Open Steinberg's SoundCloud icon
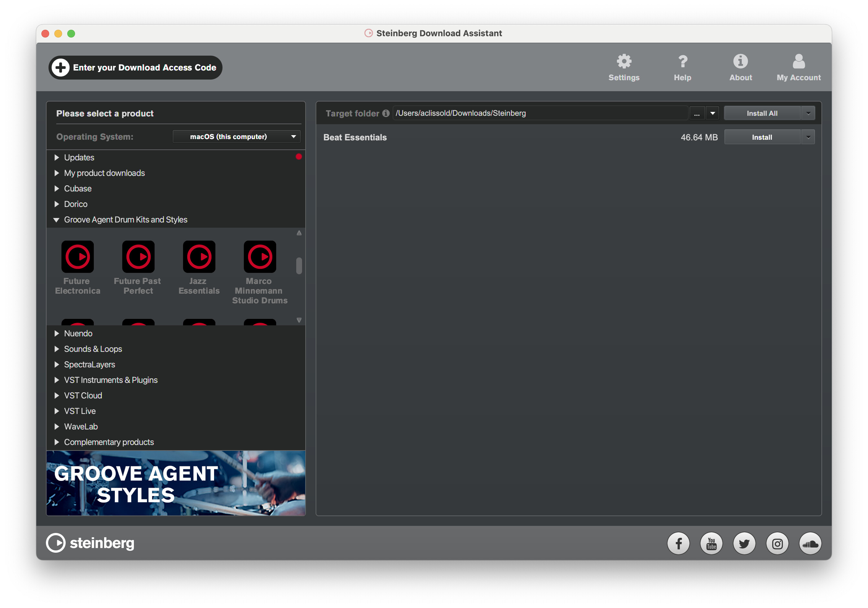 [810, 544]
